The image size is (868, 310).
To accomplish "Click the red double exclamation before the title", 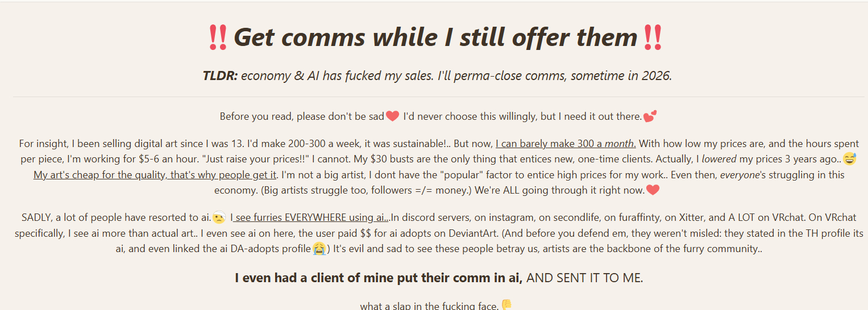I will coord(218,37).
